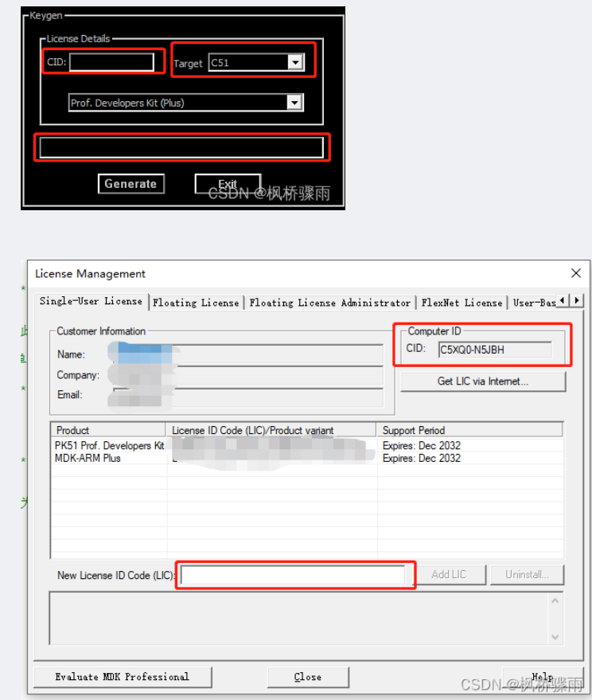592x700 pixels.
Task: Open the Floating License Administrator tab
Action: click(329, 303)
